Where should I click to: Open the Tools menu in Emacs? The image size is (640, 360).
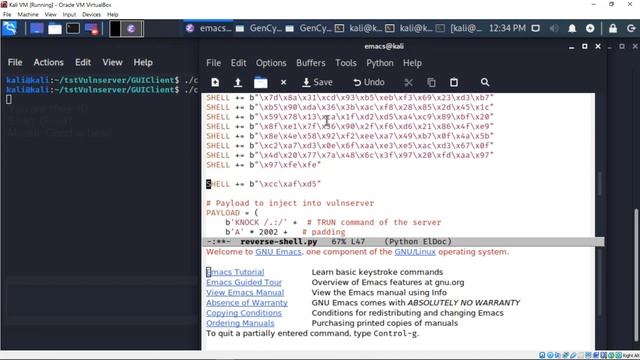346,63
